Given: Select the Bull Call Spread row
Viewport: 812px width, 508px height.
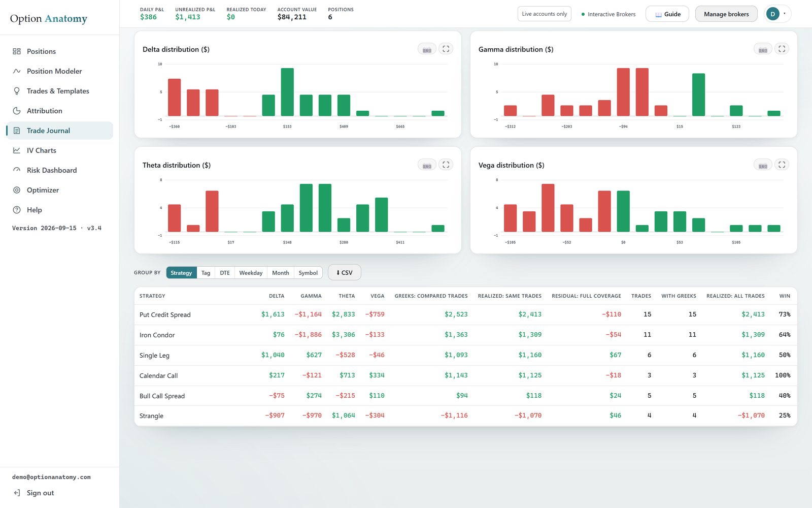Looking at the screenshot, I should (x=465, y=396).
